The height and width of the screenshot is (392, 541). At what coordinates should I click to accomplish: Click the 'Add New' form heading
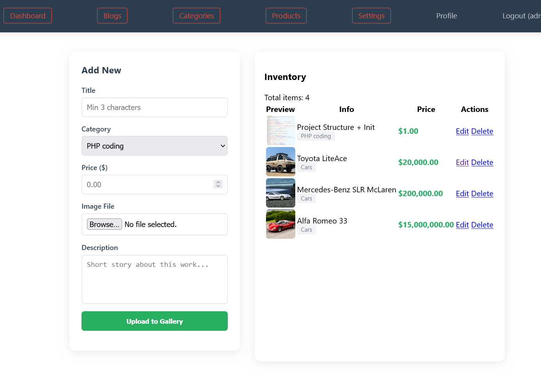coord(101,70)
